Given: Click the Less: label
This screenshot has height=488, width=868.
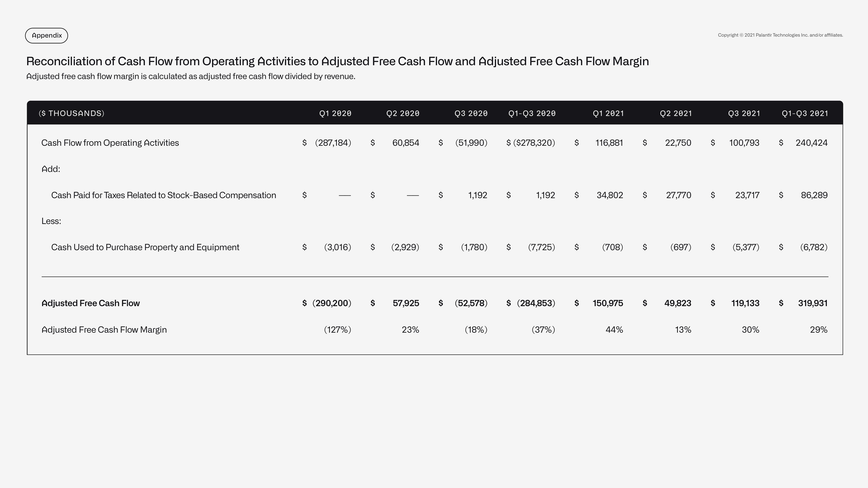Looking at the screenshot, I should pos(51,221).
